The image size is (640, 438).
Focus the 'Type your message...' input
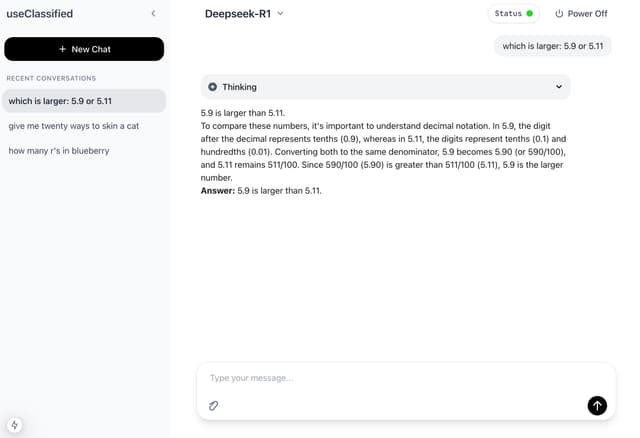coord(406,378)
